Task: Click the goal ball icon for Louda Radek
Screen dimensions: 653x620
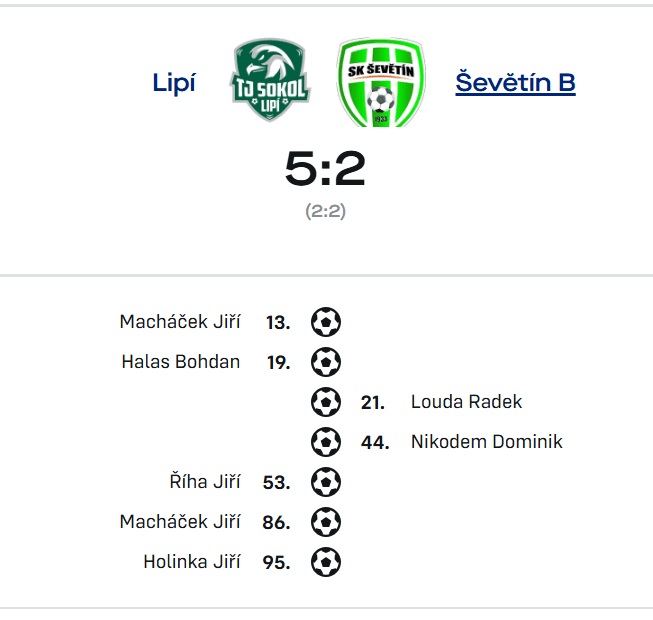Action: tap(326, 402)
